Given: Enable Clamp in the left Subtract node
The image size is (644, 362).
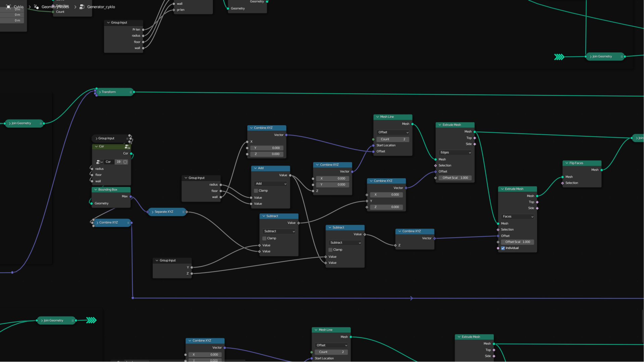Looking at the screenshot, I should [264, 238].
